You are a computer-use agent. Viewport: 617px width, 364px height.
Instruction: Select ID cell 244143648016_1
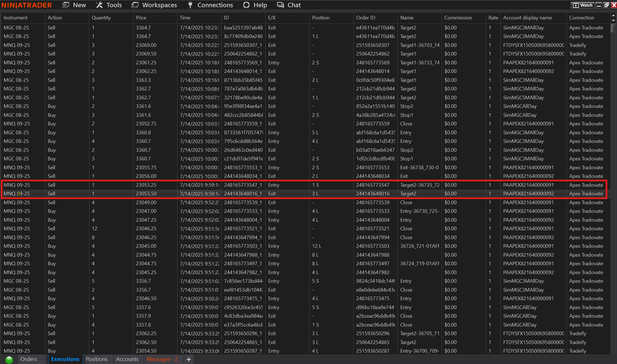point(244,194)
